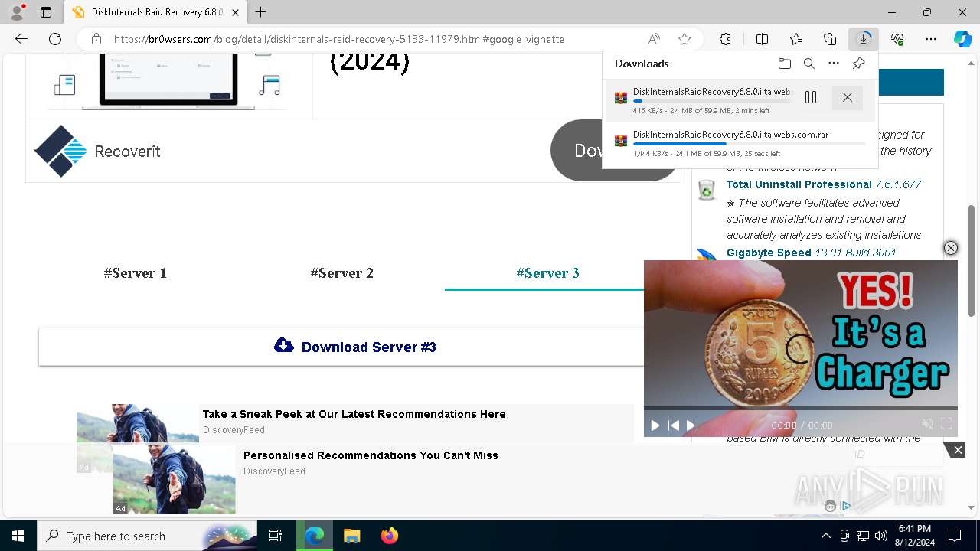Add this page to favorites
Screen dimensions: 980x551
coord(684,39)
